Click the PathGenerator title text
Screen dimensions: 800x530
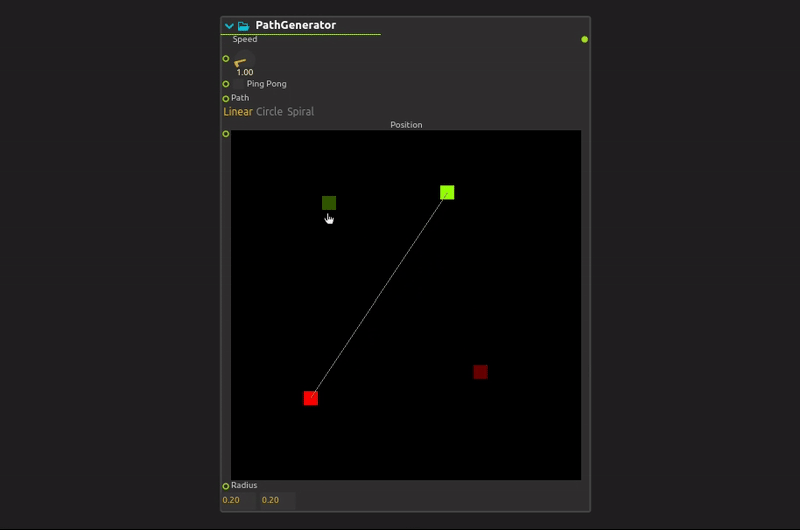coord(295,25)
